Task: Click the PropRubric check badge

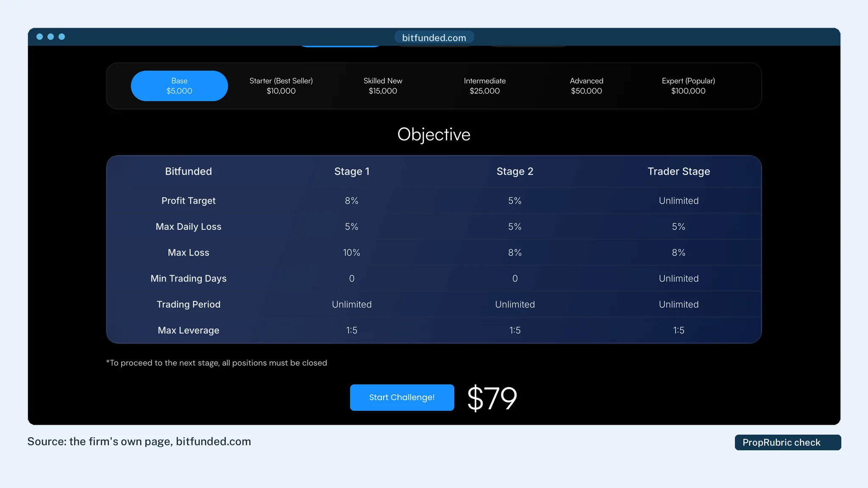Action: tap(787, 442)
